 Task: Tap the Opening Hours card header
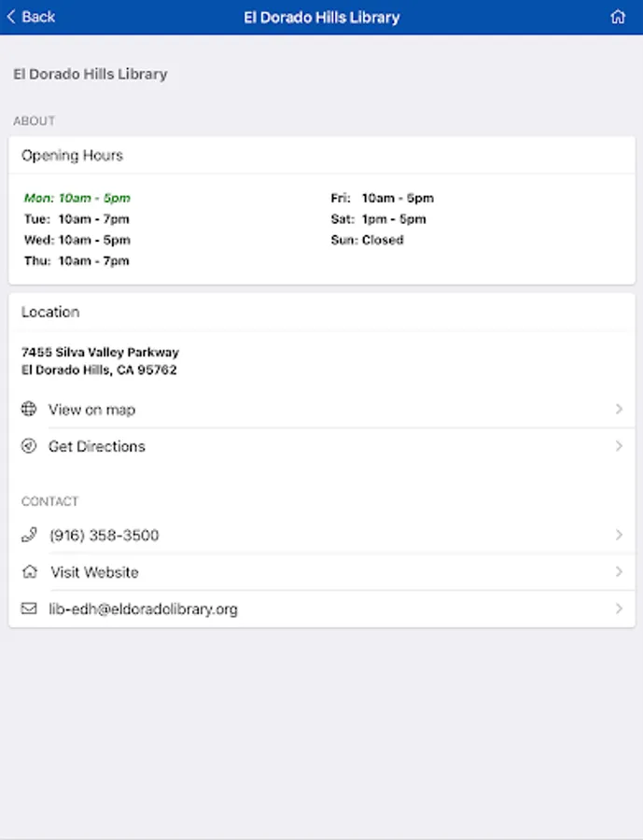pyautogui.click(x=73, y=156)
